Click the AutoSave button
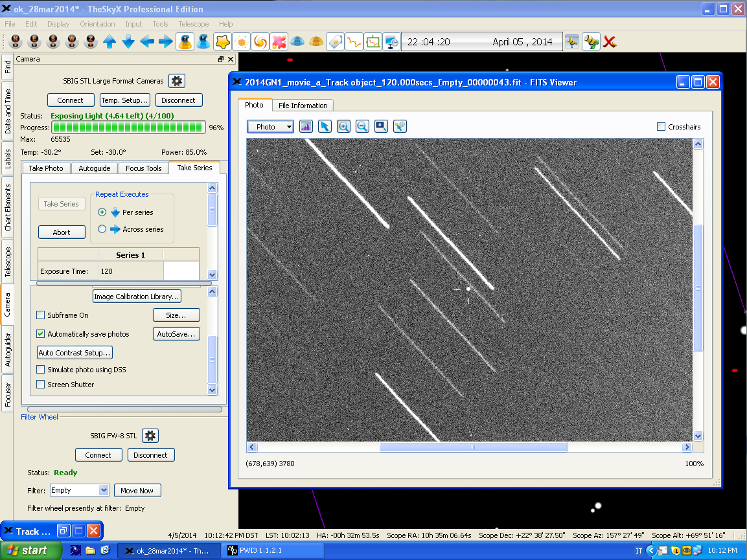Viewport: 747px width, 560px height. 176,333
